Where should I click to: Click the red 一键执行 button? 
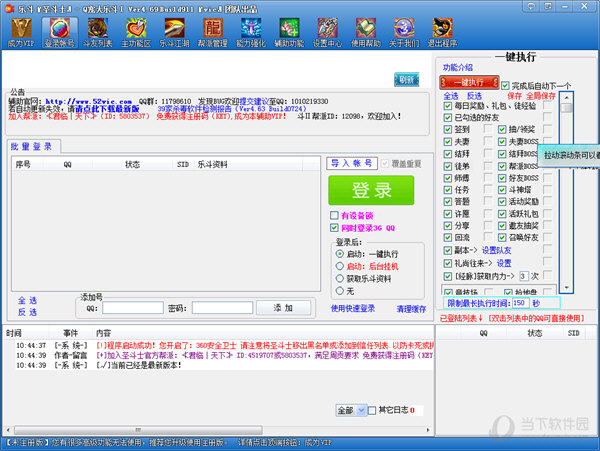coord(470,82)
